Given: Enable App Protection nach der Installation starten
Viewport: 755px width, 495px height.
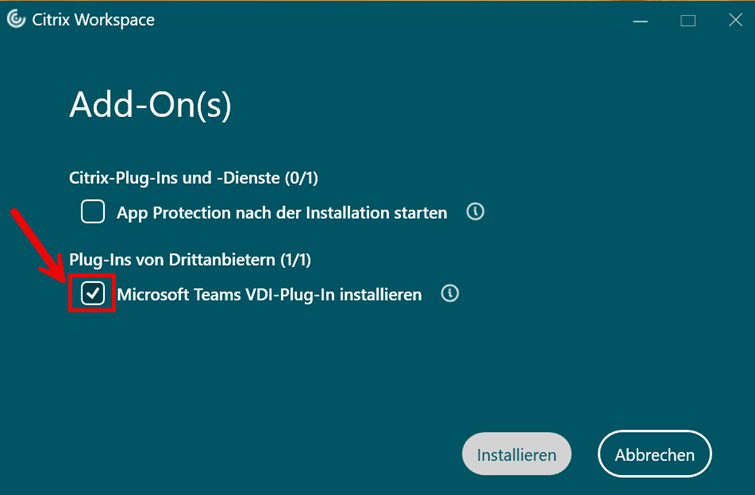Looking at the screenshot, I should pos(93,211).
